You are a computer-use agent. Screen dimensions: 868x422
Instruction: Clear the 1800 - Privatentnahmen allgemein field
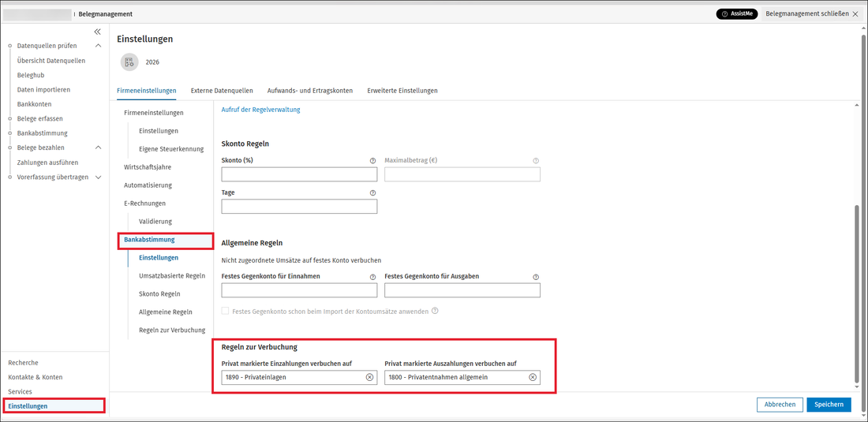533,377
